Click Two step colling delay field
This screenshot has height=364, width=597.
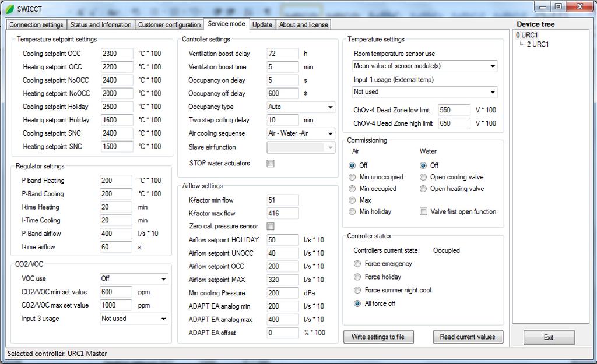[x=283, y=120]
